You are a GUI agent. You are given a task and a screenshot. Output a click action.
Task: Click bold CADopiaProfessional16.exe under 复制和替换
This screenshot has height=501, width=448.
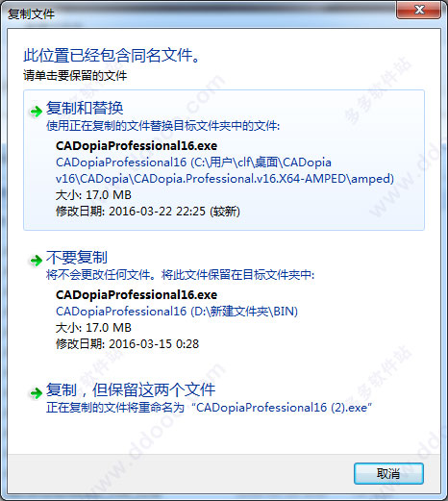(x=137, y=146)
